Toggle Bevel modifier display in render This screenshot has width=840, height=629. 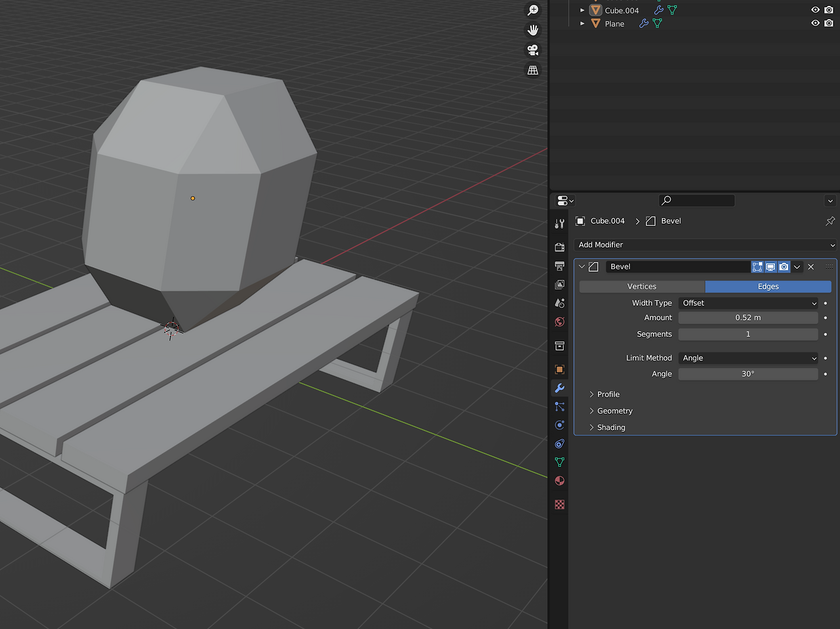(x=784, y=267)
